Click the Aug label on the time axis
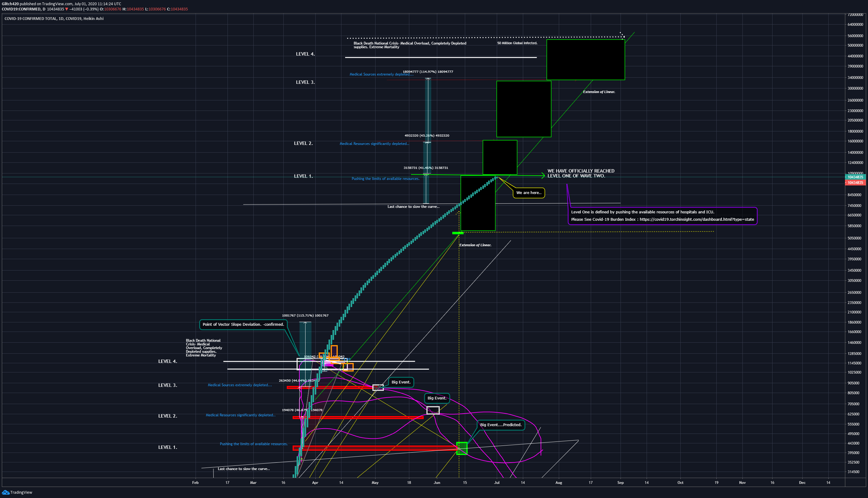868x498 pixels. 559,483
